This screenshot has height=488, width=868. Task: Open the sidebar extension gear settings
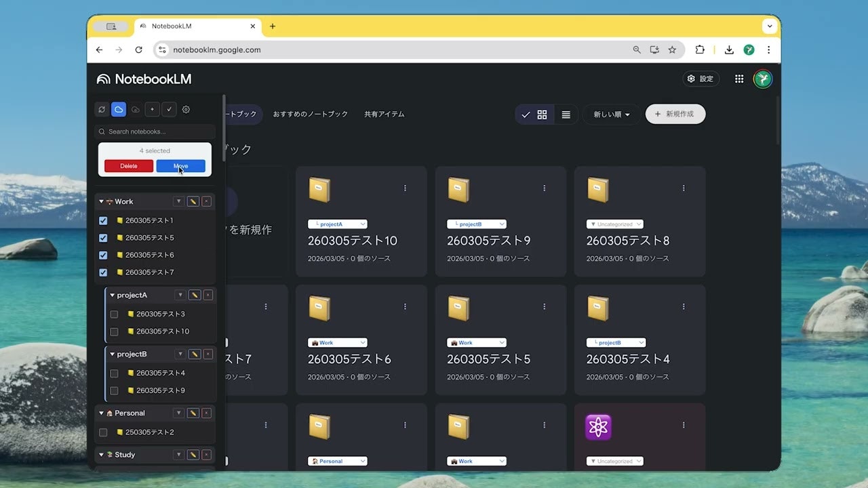(186, 109)
